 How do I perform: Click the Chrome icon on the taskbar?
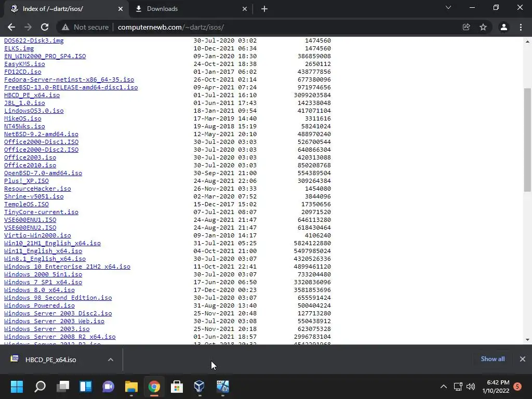point(154,387)
